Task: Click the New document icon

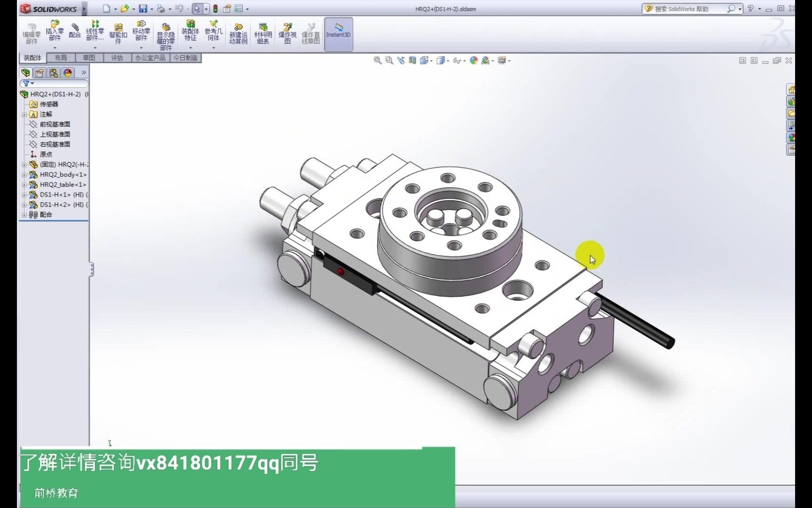Action: 107,8
